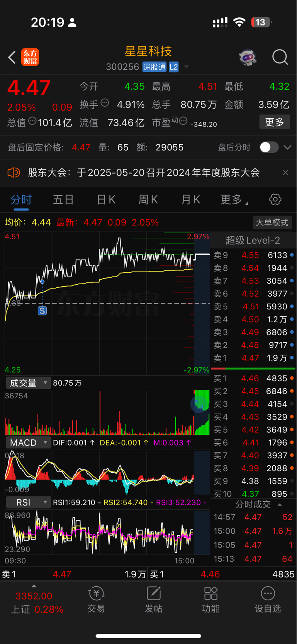Tap the 15:13 4.47 64 trade row

point(253,559)
